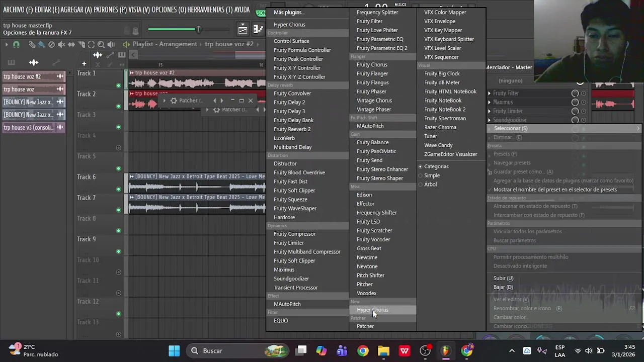Turn the Fruity Filter slot mix knob
The image size is (644, 362).
coord(575,94)
